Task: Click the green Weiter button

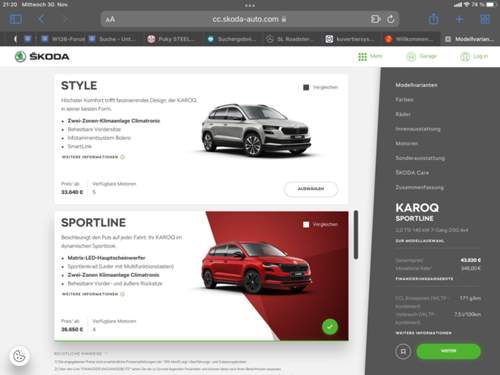Action: tap(448, 351)
